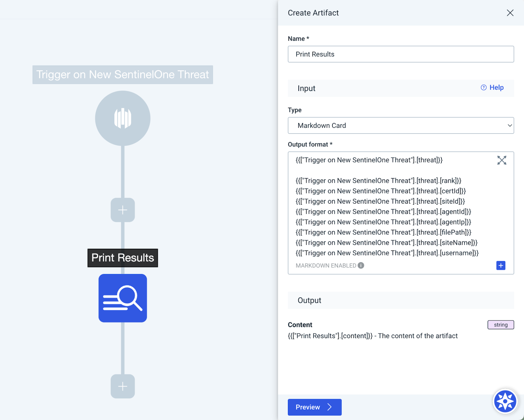Click the line ending with [threat].[siteId]}}
This screenshot has width=524, height=420.
tap(380, 201)
